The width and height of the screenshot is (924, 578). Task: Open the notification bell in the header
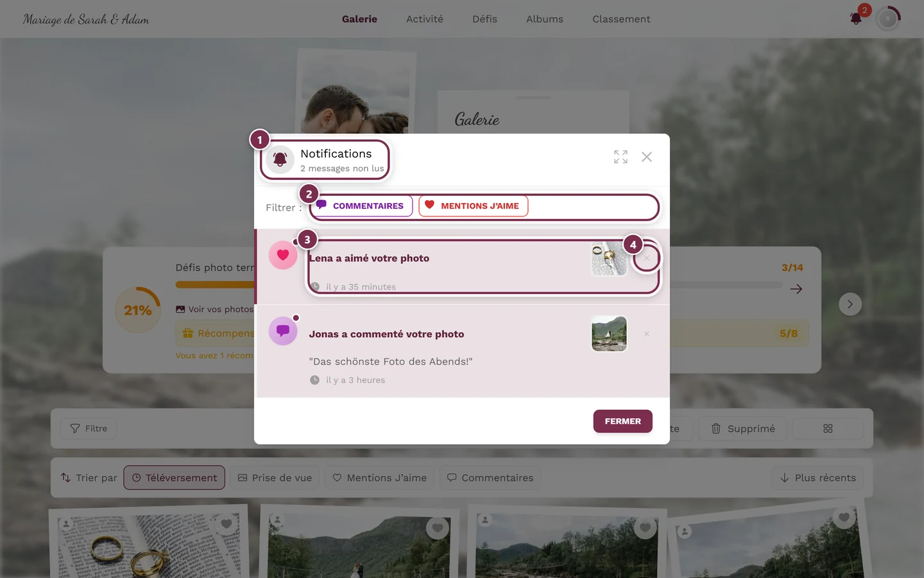point(856,19)
